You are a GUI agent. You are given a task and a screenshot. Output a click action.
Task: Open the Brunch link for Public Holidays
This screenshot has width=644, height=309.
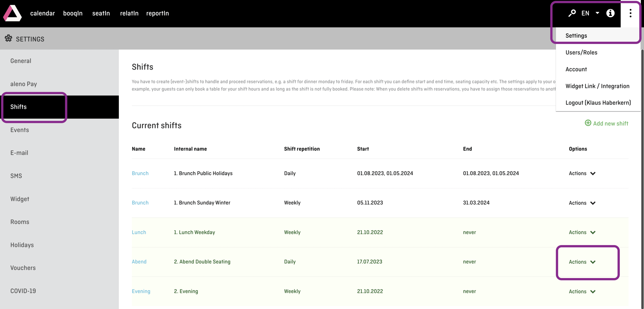tap(140, 173)
